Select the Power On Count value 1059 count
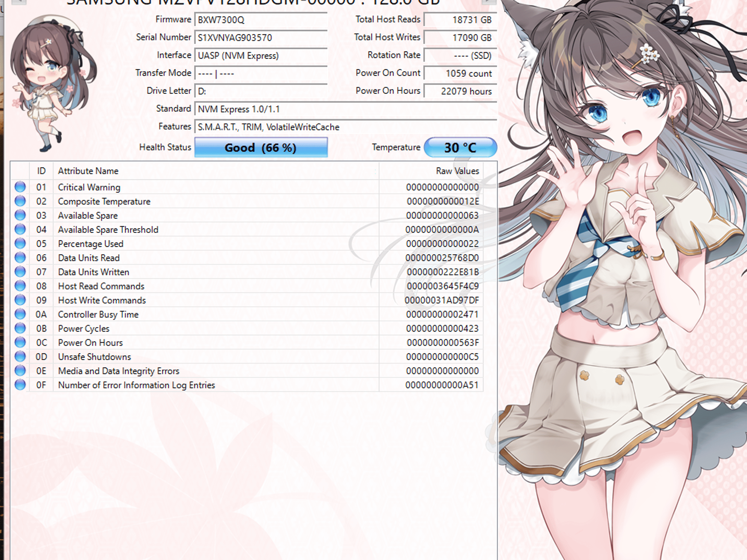This screenshot has width=747, height=560. click(460, 73)
